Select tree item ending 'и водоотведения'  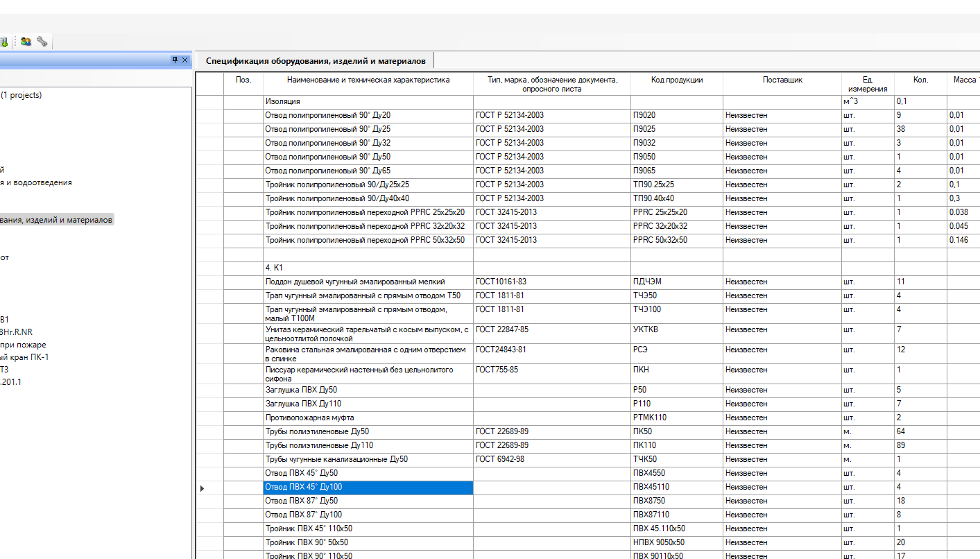[36, 182]
